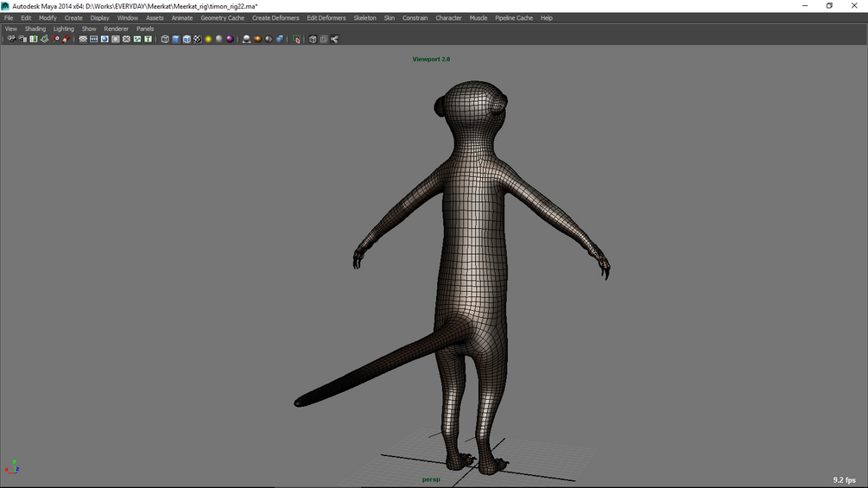Open camera attributes icon in panel toolbar
The image size is (868, 488).
click(x=22, y=39)
